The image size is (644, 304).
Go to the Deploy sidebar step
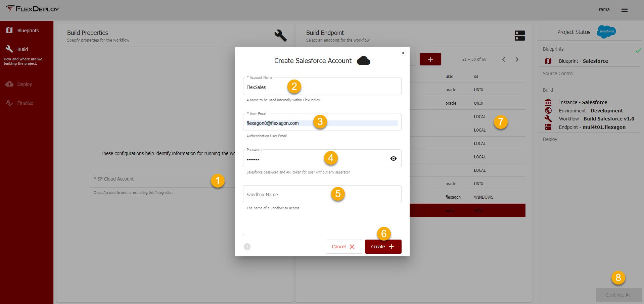(x=19, y=84)
